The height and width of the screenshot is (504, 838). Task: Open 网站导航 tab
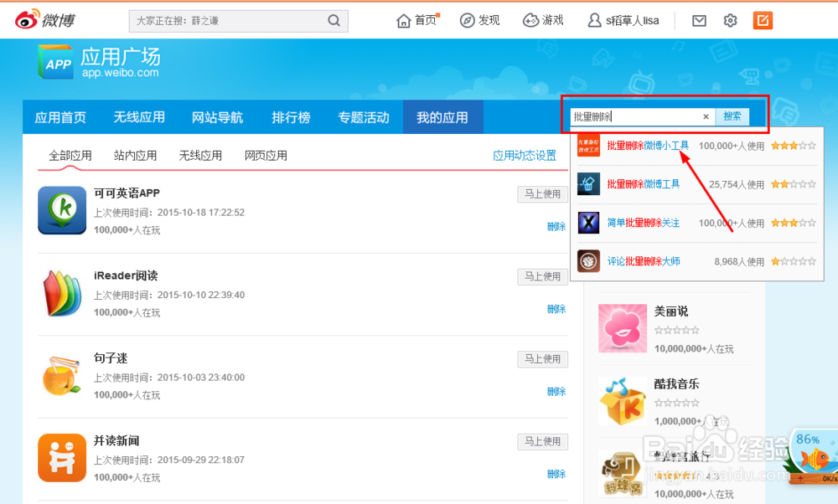tap(218, 117)
